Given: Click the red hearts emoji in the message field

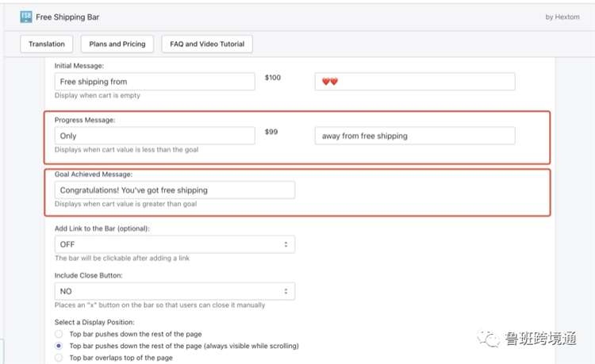Looking at the screenshot, I should point(330,82).
